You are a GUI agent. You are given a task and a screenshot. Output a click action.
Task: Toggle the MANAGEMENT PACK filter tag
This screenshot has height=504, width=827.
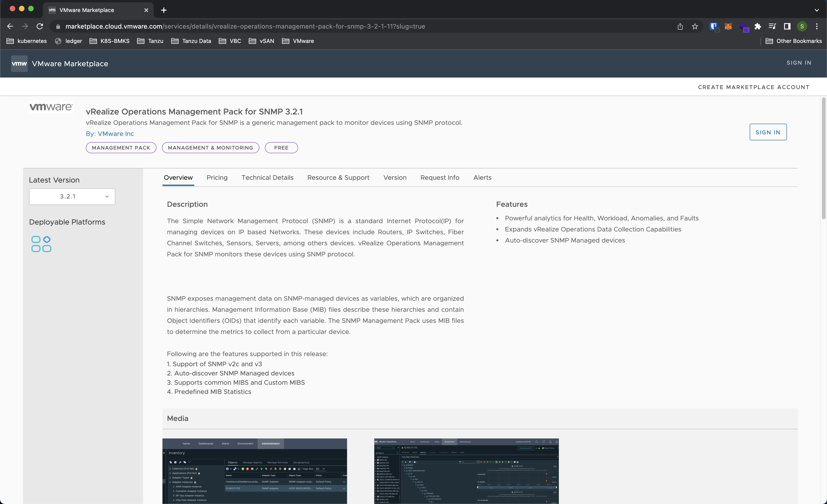(x=120, y=147)
